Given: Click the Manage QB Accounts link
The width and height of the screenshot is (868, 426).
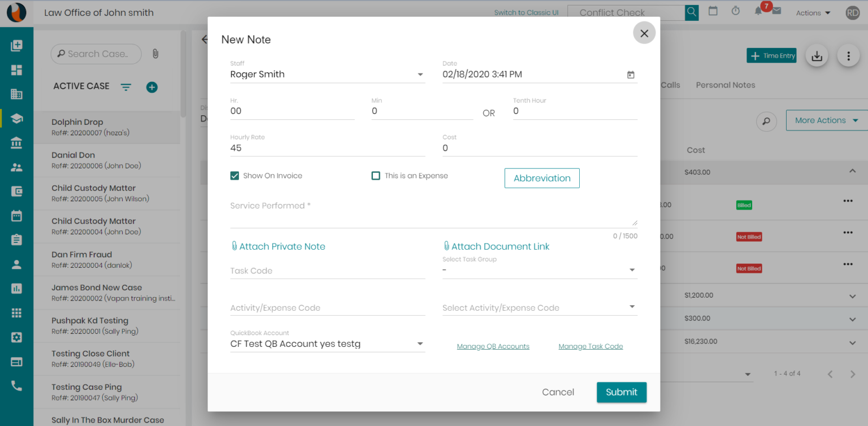Looking at the screenshot, I should (x=493, y=346).
